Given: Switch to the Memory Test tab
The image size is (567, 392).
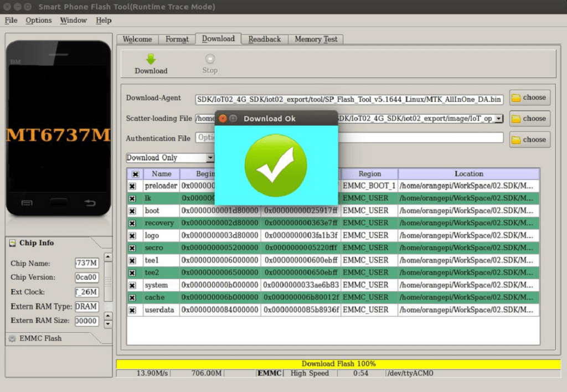Looking at the screenshot, I should [x=316, y=39].
